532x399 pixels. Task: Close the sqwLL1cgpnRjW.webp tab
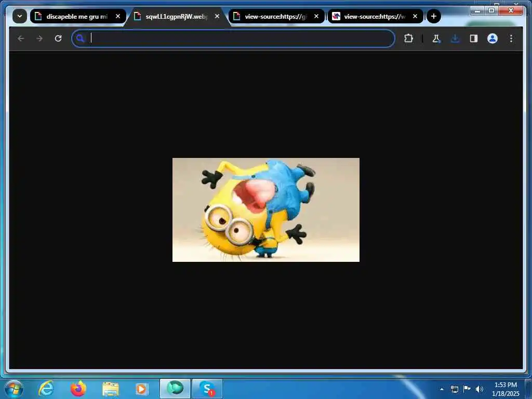point(217,16)
